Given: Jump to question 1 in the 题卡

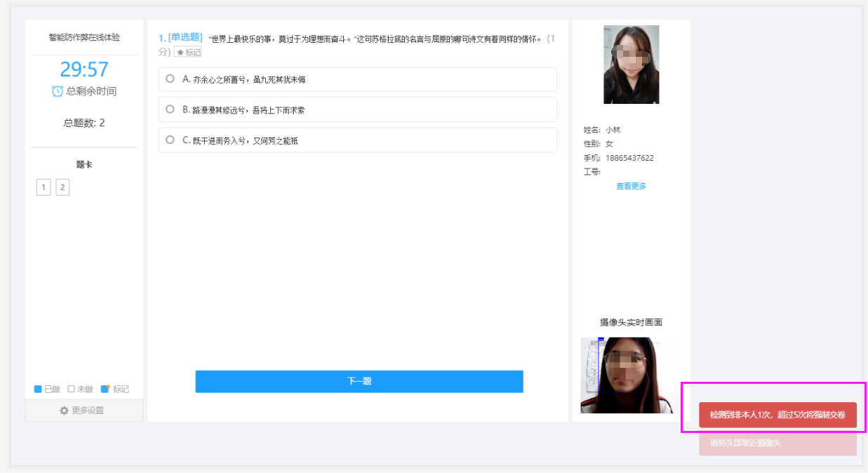Looking at the screenshot, I should 44,187.
